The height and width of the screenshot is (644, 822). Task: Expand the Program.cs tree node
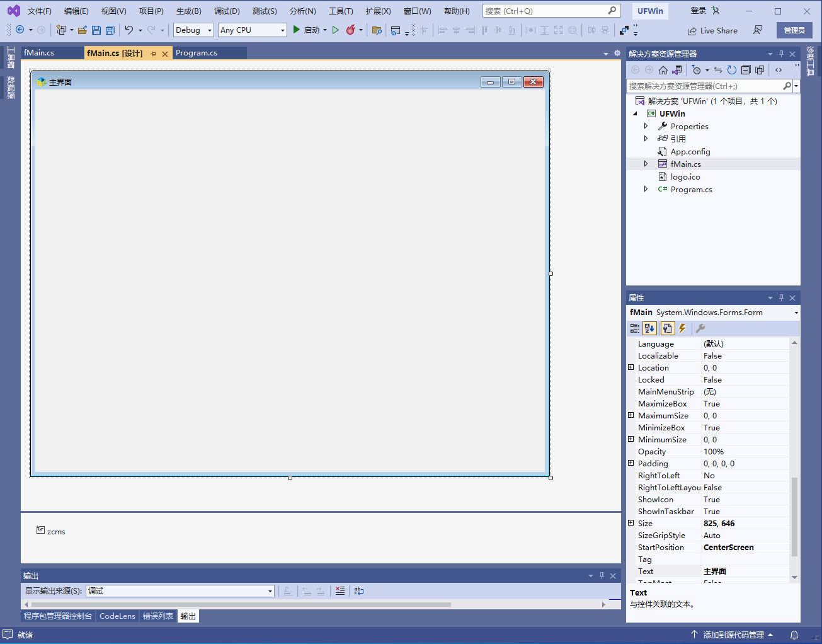[x=646, y=189]
